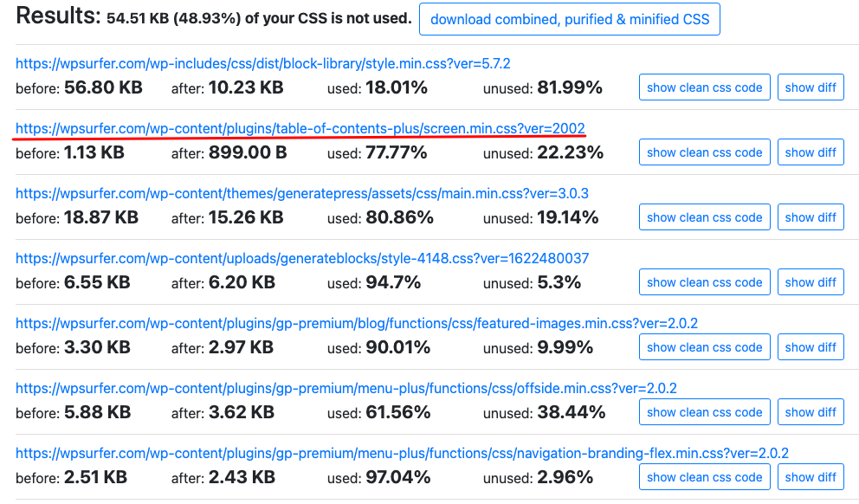Image resolution: width=859 pixels, height=504 pixels.
Task: Show diff for table-of-contents-plus screen.min.css
Action: coord(811,152)
